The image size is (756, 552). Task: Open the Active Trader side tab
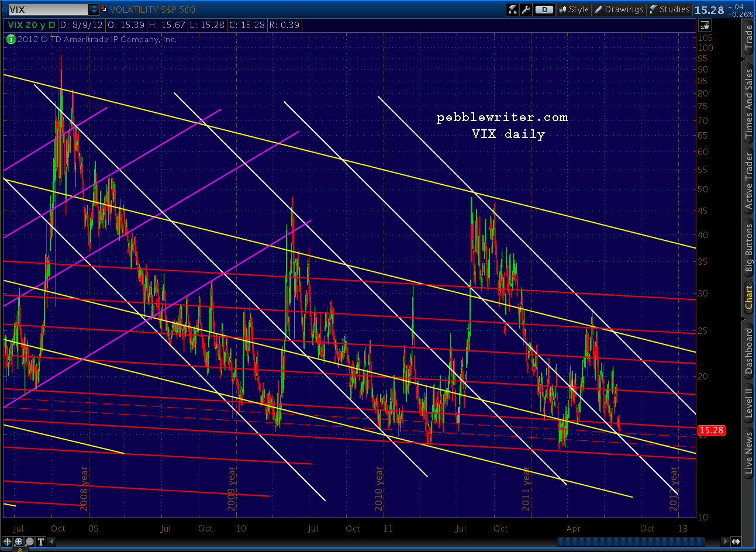point(748,181)
